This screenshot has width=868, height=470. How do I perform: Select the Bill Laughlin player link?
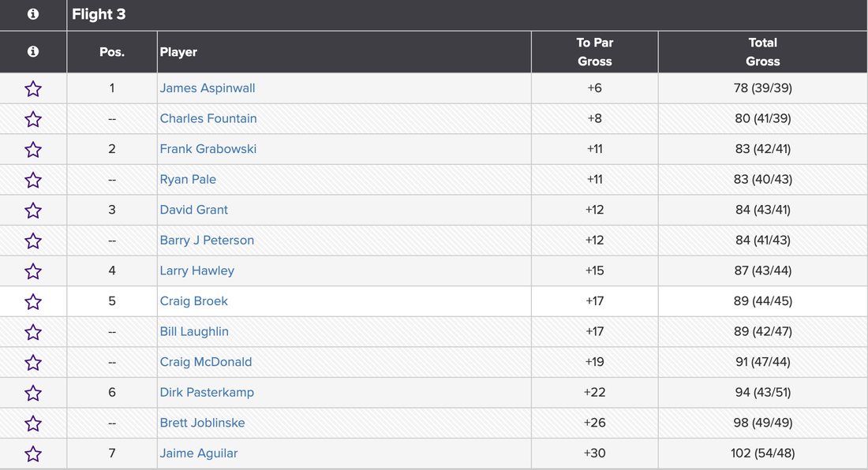click(194, 332)
